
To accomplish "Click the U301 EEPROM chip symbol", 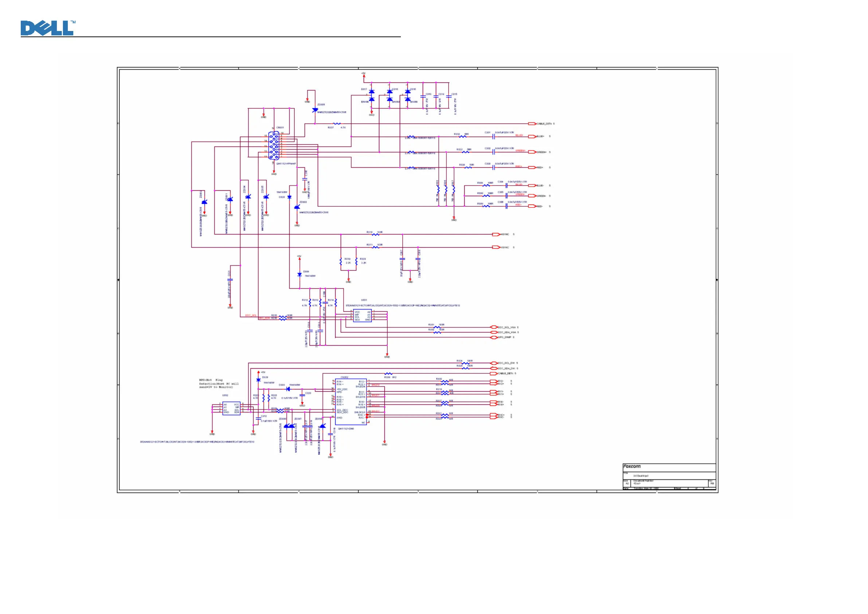I will tap(363, 316).
